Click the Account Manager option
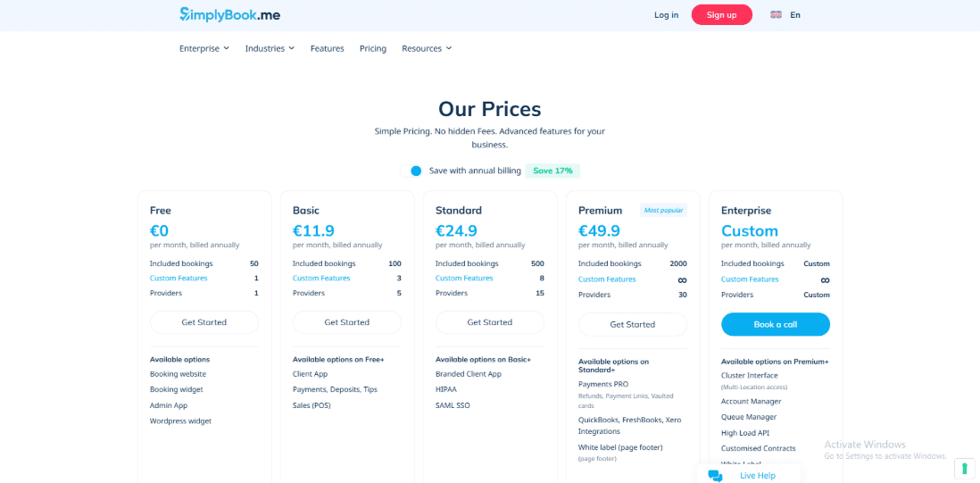 [752, 401]
